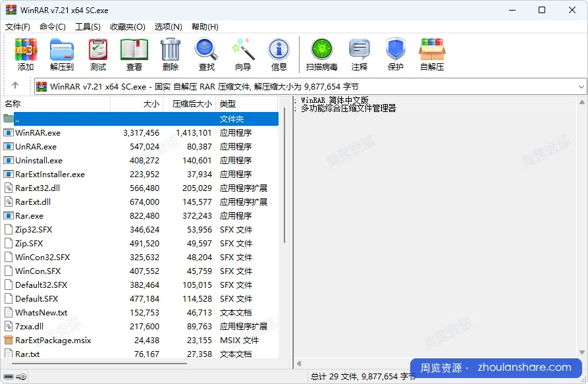Open the 命令(C) menu
The image size is (588, 384).
[53, 26]
